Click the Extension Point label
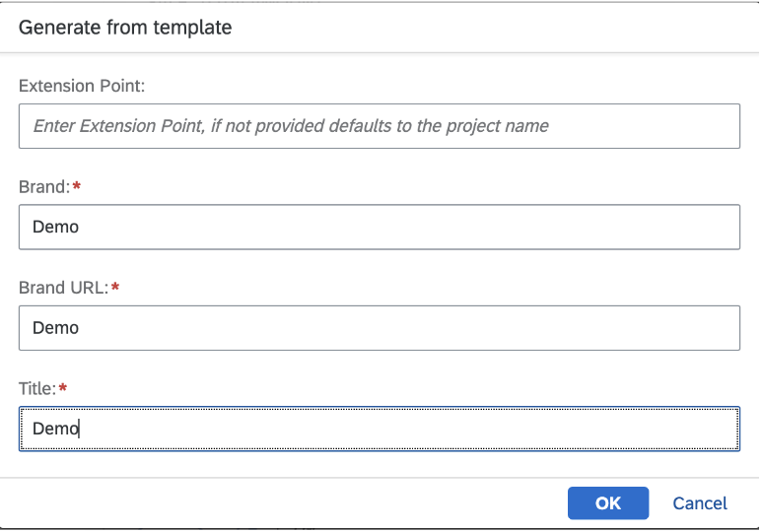This screenshot has height=532, width=763. coord(82,86)
